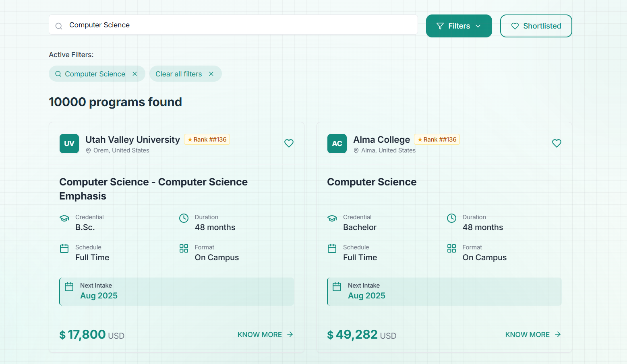Select Alma College Computer Science program title
Screen dimensions: 627x364
(372, 182)
